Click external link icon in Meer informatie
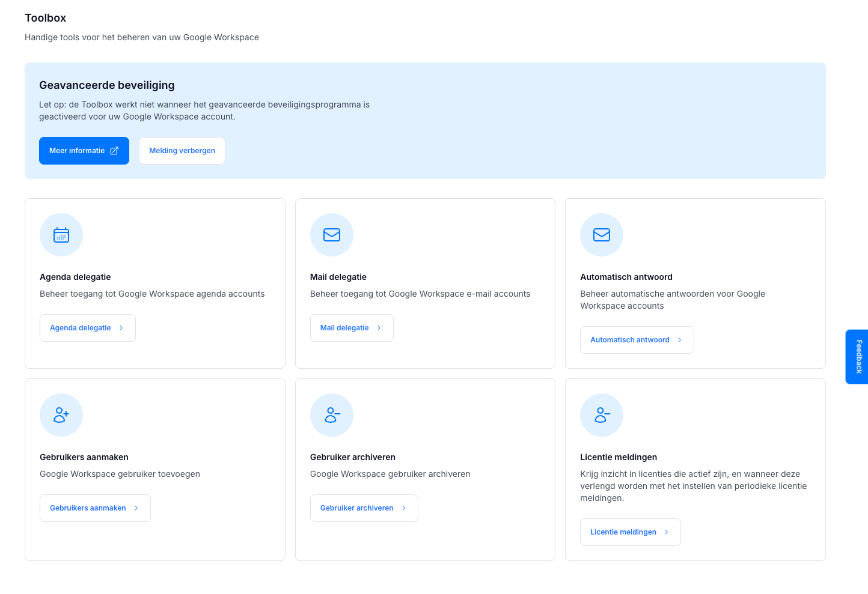The width and height of the screenshot is (868, 594). pyautogui.click(x=114, y=151)
